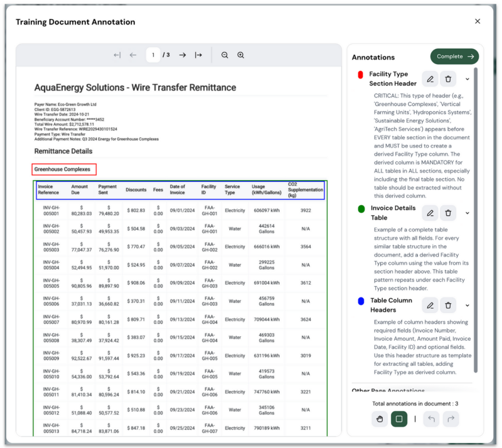Go to the first page of the document
Screen dimensions: 502x448
coord(117,55)
